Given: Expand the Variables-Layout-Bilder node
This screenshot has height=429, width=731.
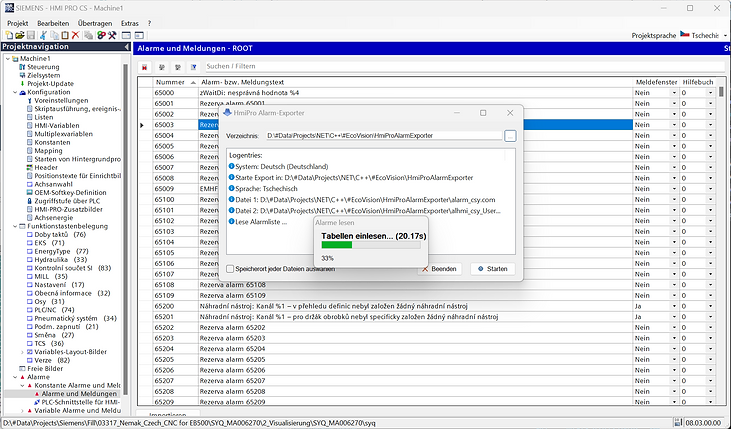Looking at the screenshot, I should 22,352.
